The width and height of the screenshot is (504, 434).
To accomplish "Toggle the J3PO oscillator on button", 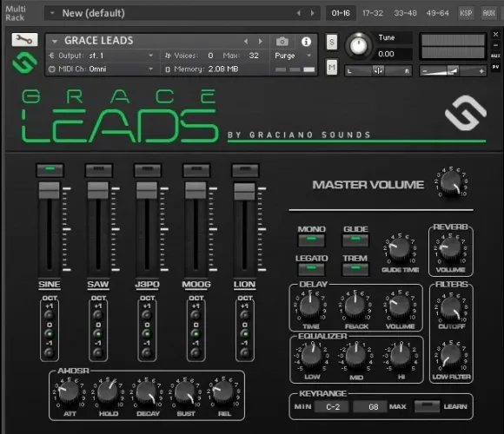I will [x=148, y=170].
